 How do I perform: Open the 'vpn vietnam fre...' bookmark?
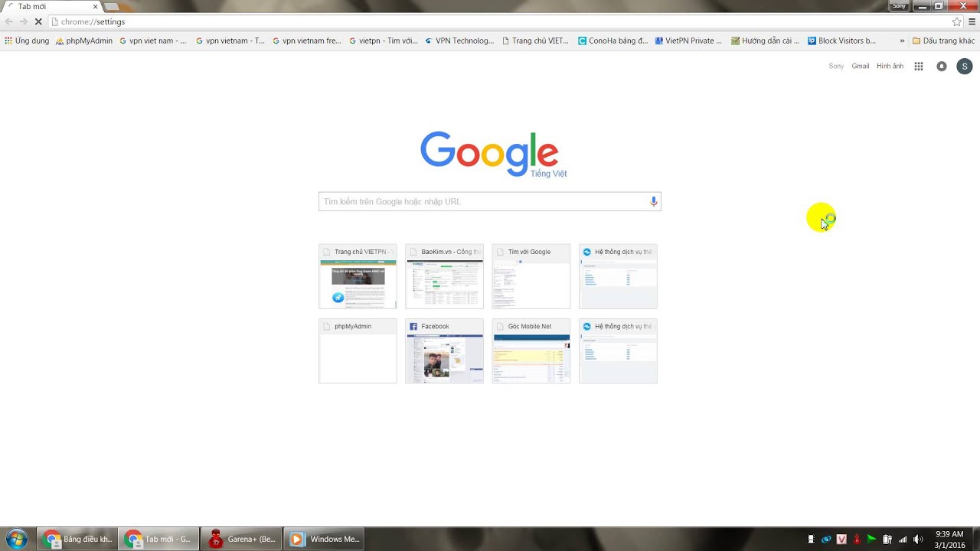tap(307, 41)
